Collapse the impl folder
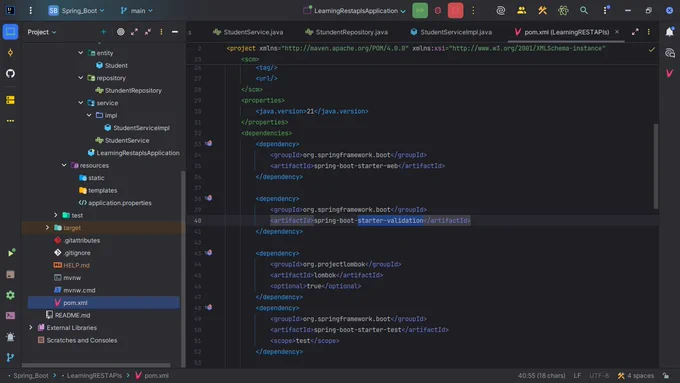The image size is (680, 383). tap(89, 115)
